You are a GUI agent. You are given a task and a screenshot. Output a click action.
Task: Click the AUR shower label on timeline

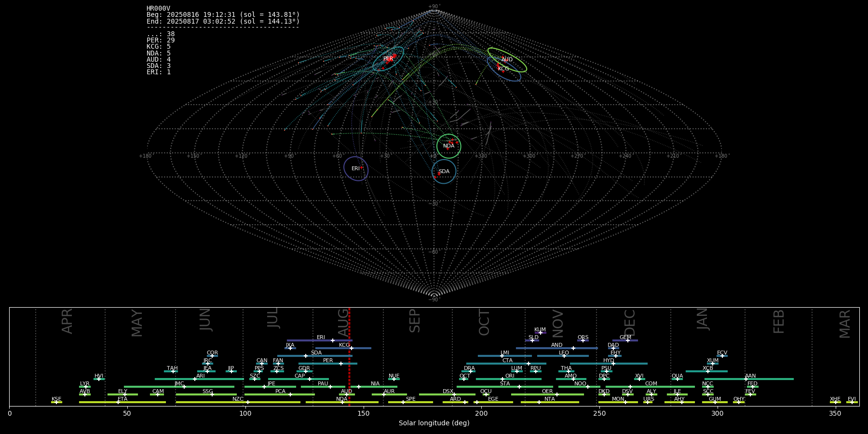[x=389, y=392]
